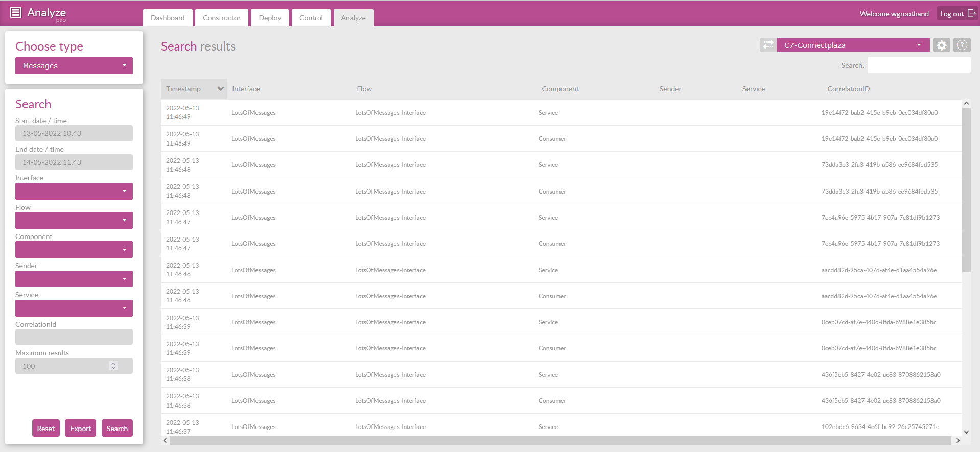Open help via the question mark icon
Image resolution: width=980 pixels, height=452 pixels.
point(962,45)
